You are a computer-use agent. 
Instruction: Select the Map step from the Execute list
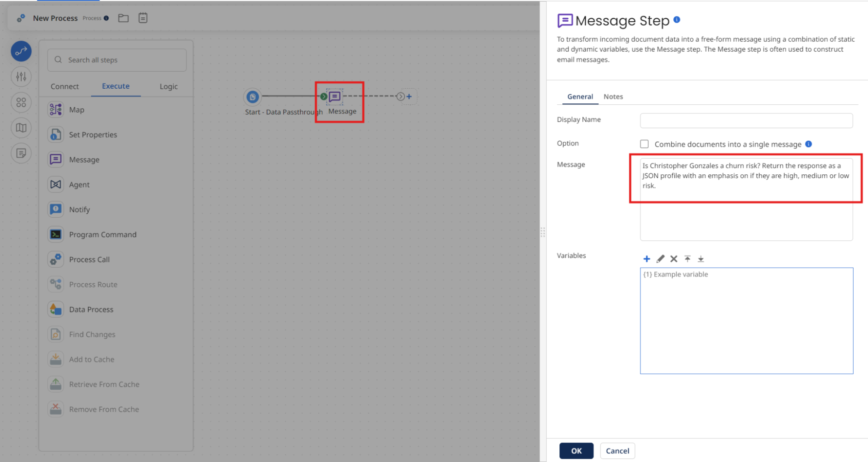coord(77,110)
